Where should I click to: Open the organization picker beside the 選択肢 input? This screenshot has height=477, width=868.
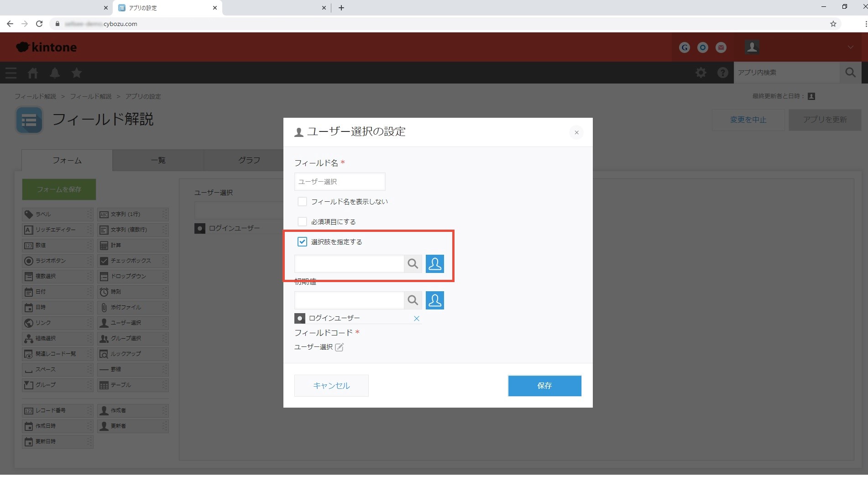click(x=435, y=264)
